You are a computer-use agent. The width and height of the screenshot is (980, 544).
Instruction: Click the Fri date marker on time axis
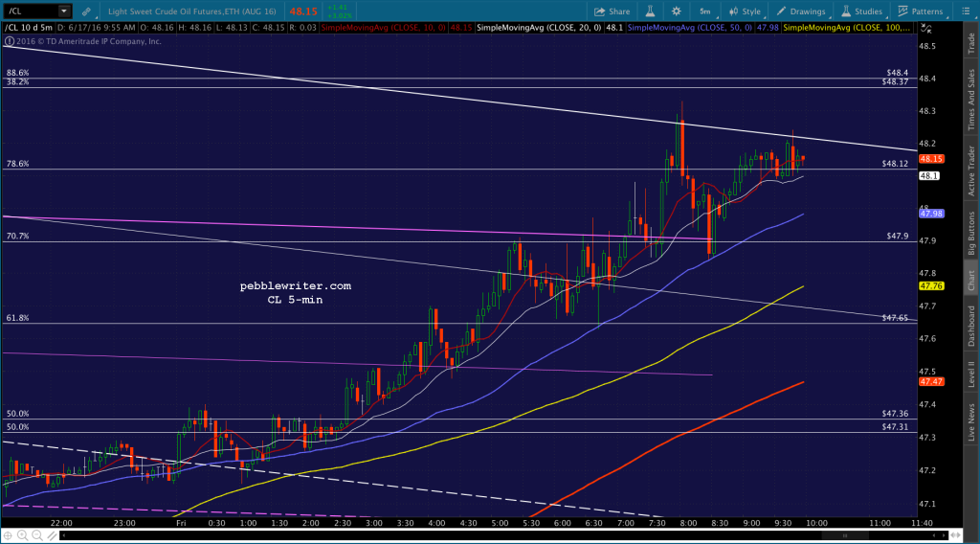coord(181,523)
